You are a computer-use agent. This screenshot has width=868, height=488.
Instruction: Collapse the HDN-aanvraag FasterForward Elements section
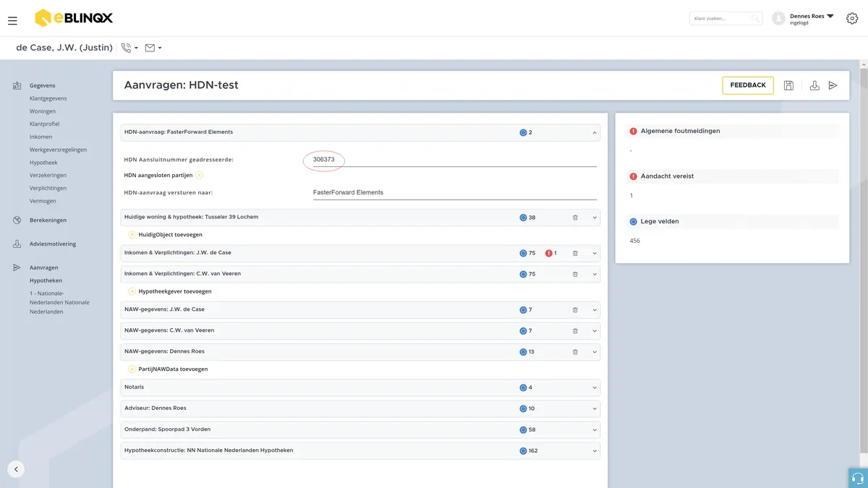pos(595,133)
